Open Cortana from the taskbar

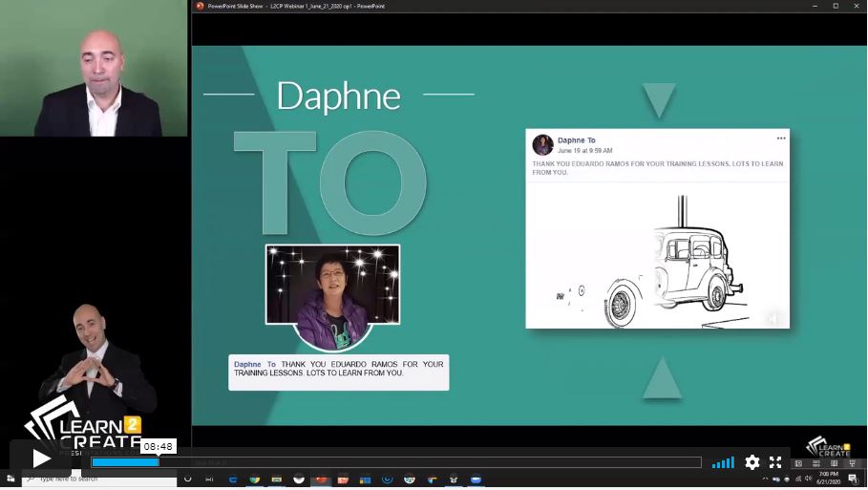[x=187, y=479]
